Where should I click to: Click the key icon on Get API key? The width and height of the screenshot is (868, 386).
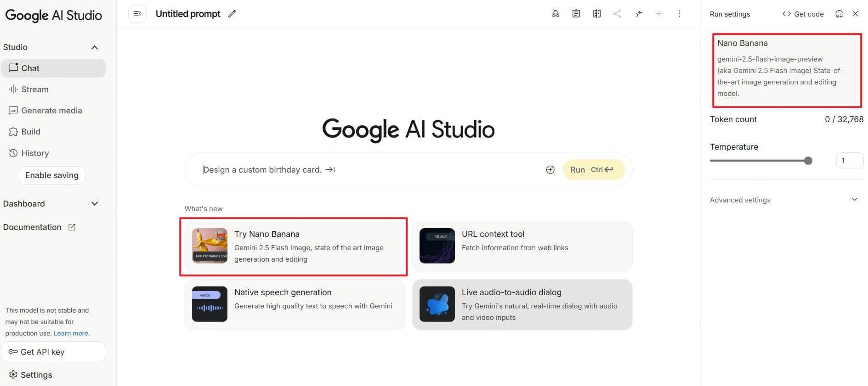(13, 352)
